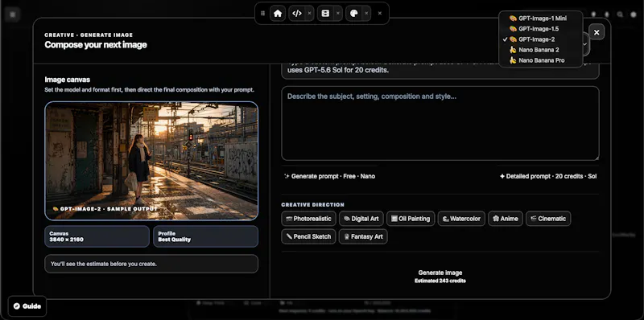Click the trailing X at the tab bar end
Image resolution: width=644 pixels, height=320 pixels.
380,14
